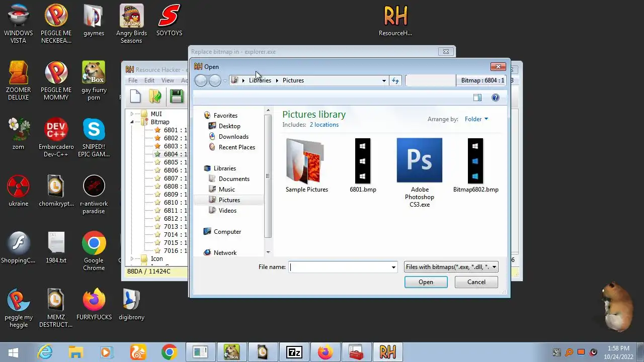Select Computer in navigation pane
Image resolution: width=644 pixels, height=362 pixels.
[x=227, y=232]
